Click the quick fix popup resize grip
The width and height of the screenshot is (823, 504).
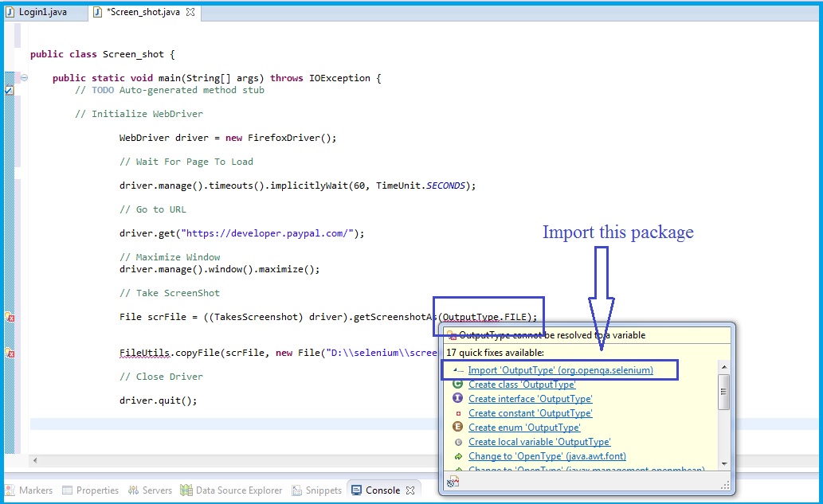[725, 486]
